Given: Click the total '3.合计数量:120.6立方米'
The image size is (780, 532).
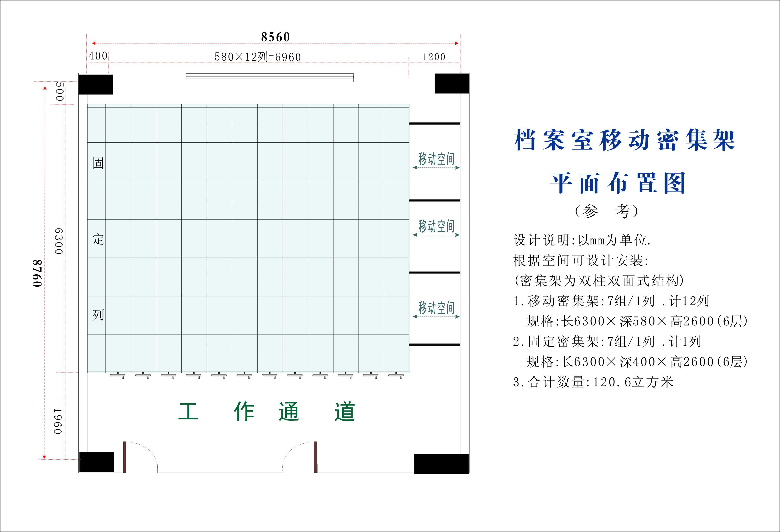Looking at the screenshot, I should click(x=593, y=382).
